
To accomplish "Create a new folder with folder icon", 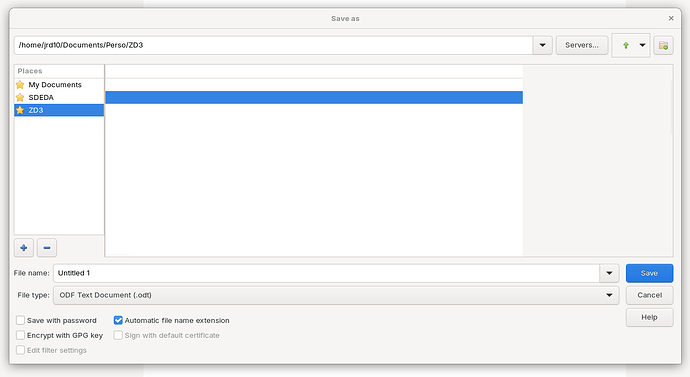I will pyautogui.click(x=663, y=45).
